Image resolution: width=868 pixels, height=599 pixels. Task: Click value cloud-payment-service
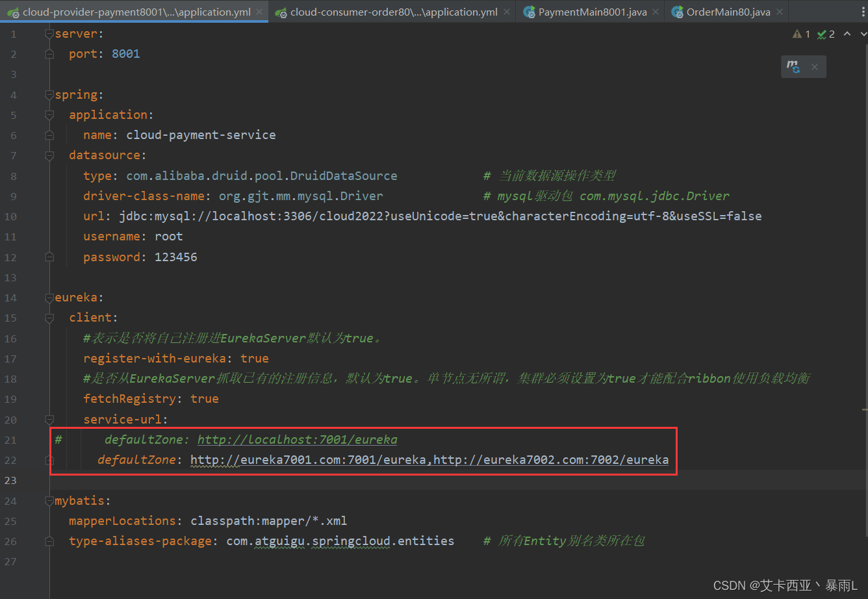201,135
